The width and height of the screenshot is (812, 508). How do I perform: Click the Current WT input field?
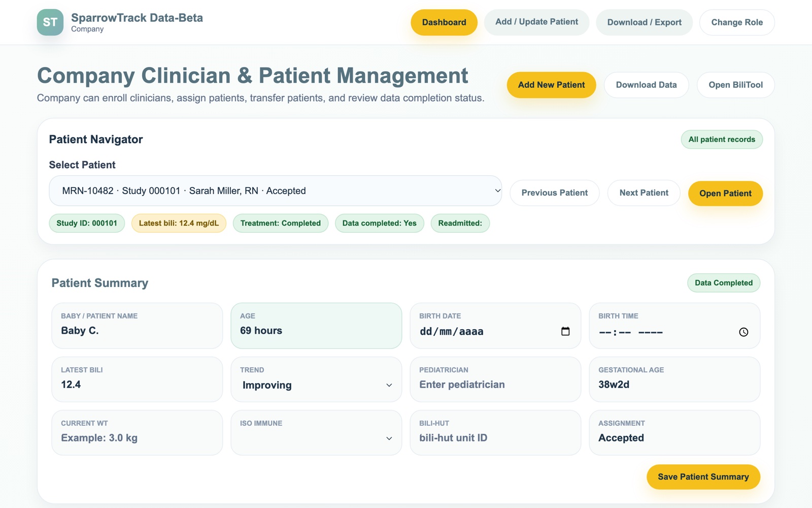pos(137,433)
